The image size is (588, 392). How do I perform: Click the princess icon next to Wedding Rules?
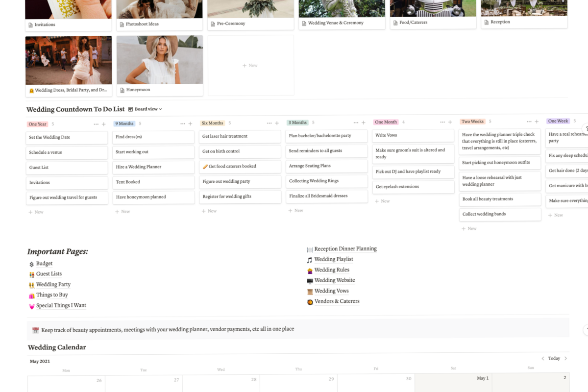(309, 269)
